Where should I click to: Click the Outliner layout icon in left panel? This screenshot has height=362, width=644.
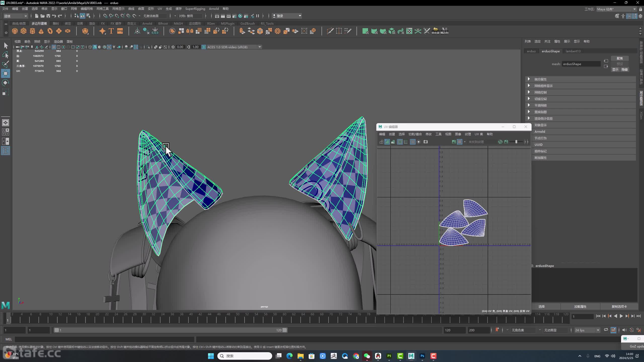[x=6, y=151]
